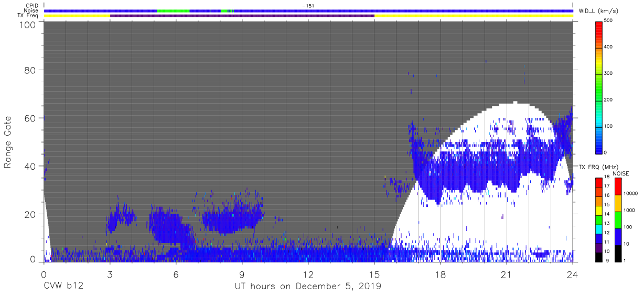Select the 18 MHz frequency tick

coord(607,177)
